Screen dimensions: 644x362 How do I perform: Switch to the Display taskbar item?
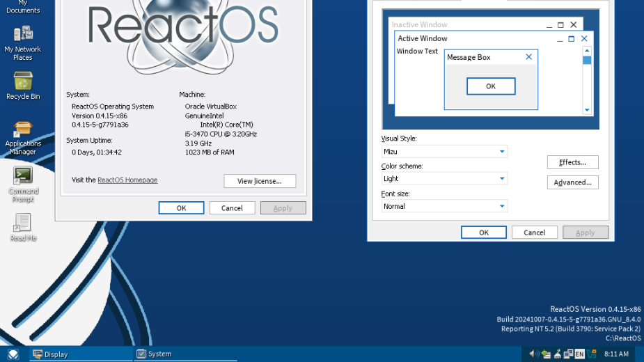[80, 354]
